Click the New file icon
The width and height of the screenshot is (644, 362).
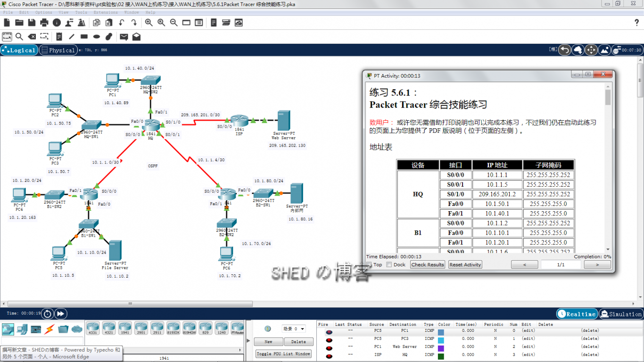point(7,22)
